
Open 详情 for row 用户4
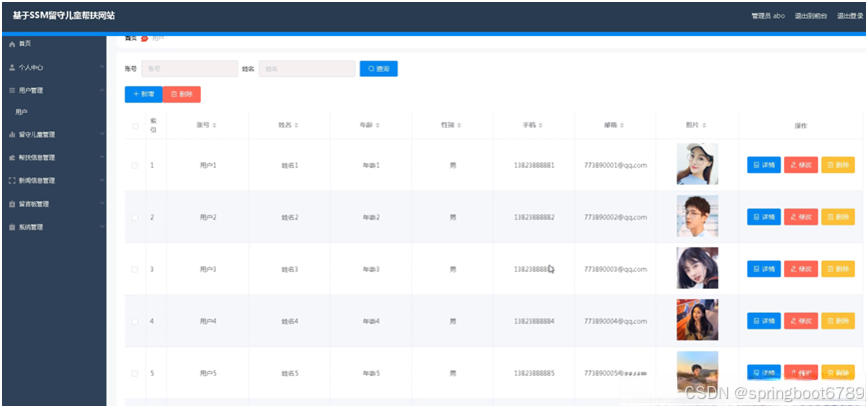[764, 321]
